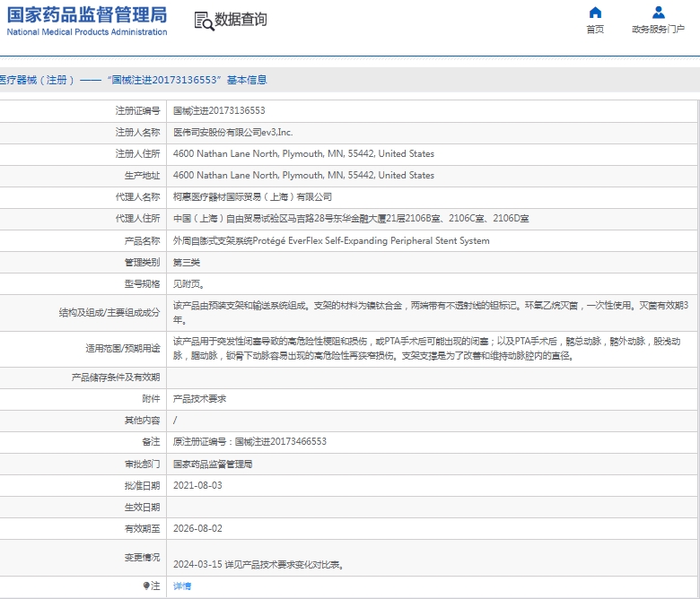The height and width of the screenshot is (599, 700).
Task: Click the 代理人住所 address value
Action: [x=351, y=219]
